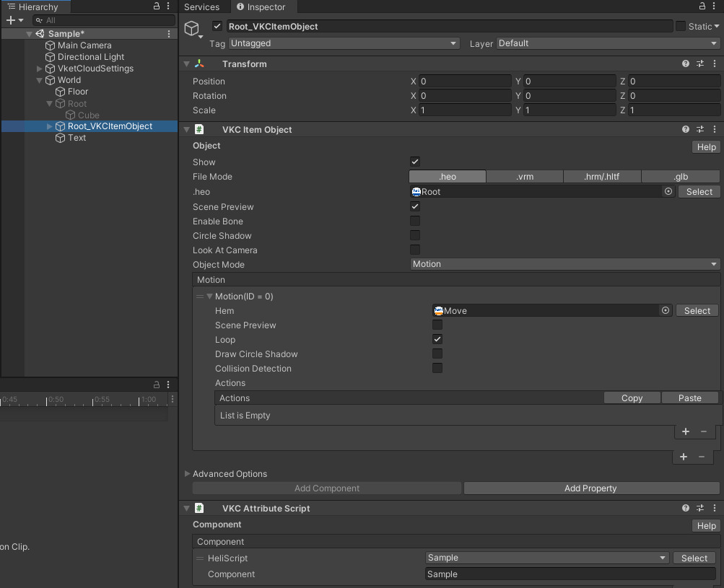Enable the Circle Shadow checkbox

[415, 236]
